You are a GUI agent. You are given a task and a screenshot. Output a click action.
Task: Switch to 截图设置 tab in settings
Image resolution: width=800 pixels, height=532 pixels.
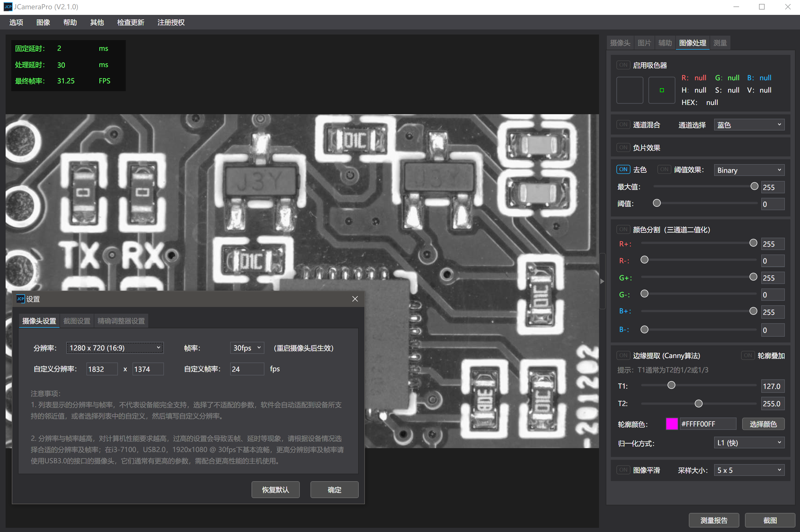pyautogui.click(x=77, y=321)
